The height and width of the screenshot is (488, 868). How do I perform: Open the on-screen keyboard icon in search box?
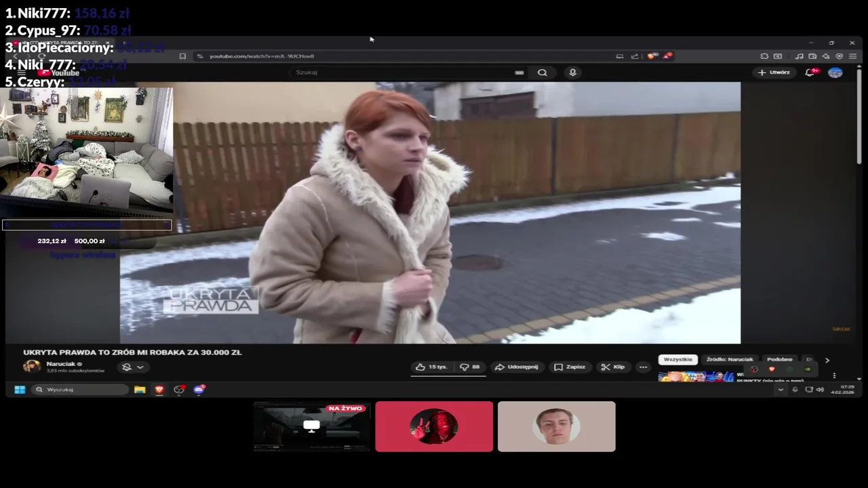tap(519, 73)
